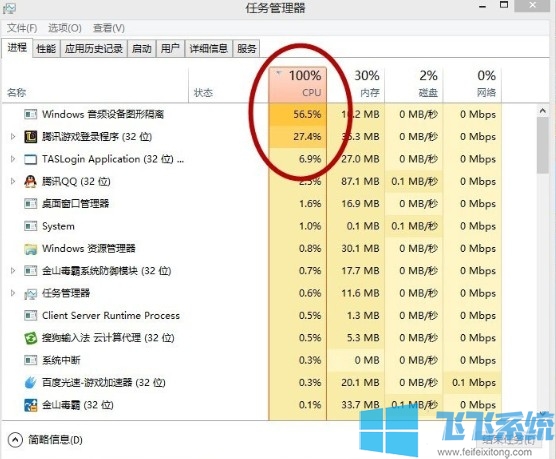Screen dimensions: 556x459
Task: Expand the TASLogin Application process group
Action: tap(13, 159)
